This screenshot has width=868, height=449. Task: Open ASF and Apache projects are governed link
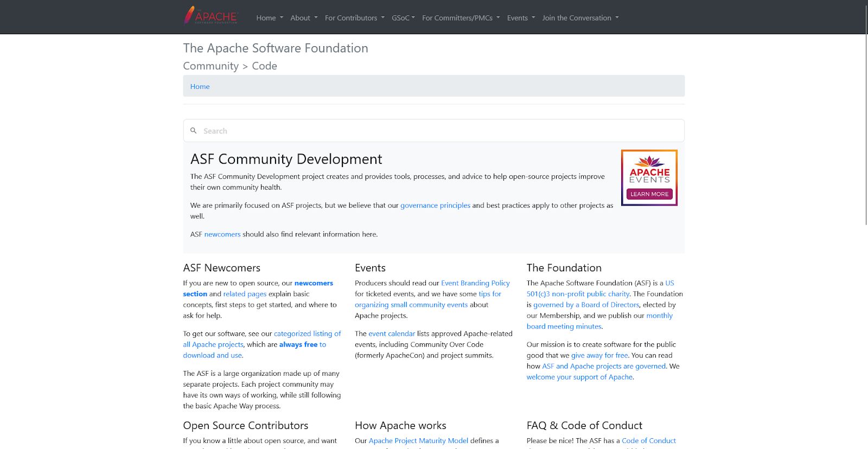[x=604, y=366]
